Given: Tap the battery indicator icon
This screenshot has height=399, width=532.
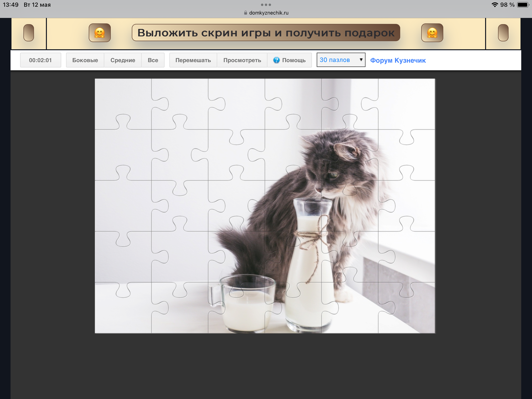Looking at the screenshot, I should [523, 5].
